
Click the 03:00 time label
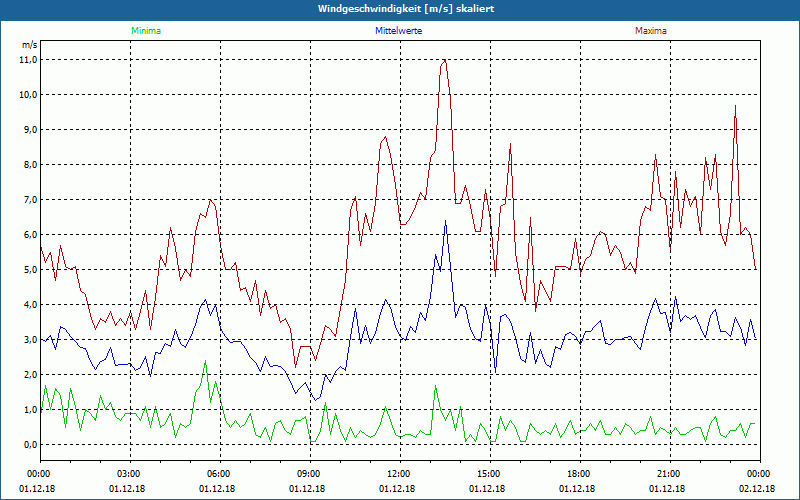[131, 474]
